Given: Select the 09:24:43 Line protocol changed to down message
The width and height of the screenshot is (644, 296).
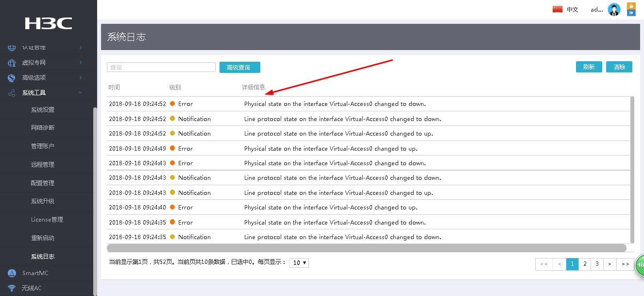Looking at the screenshot, I should pos(343,177).
